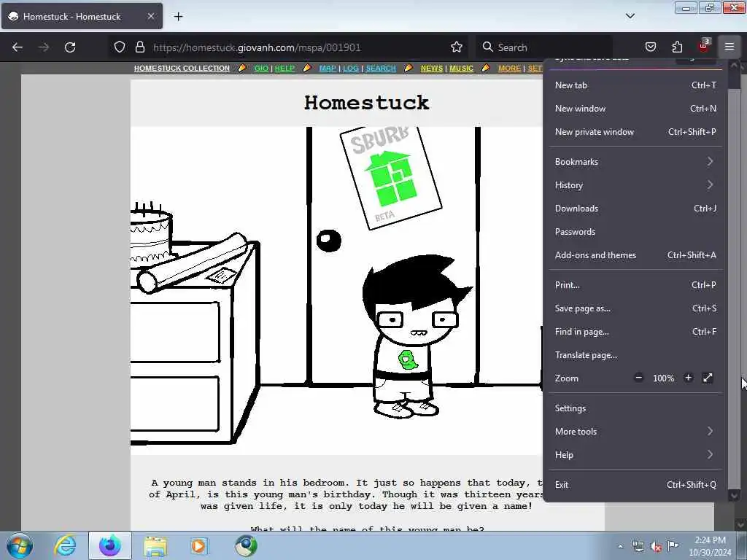Image resolution: width=747 pixels, height=560 pixels.
Task: Launch Internet Explorer from the taskbar
Action: (65, 545)
